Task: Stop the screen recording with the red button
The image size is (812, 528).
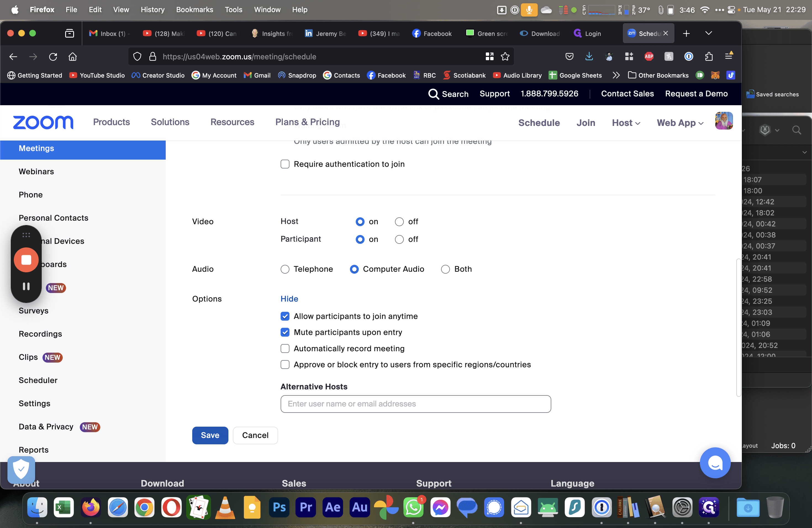Action: click(26, 260)
